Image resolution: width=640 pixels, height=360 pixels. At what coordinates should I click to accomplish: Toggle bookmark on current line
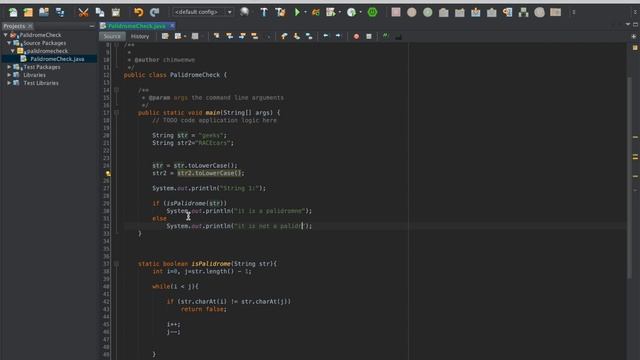309,36
